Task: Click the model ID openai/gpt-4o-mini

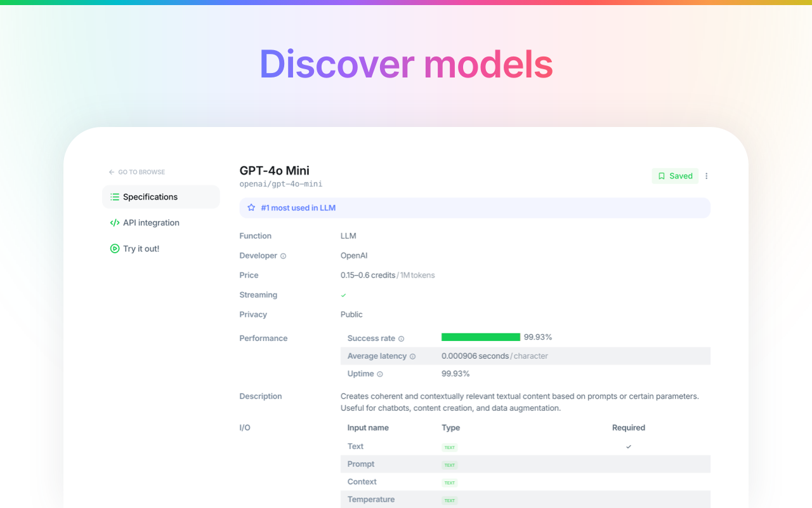Action: pos(281,184)
